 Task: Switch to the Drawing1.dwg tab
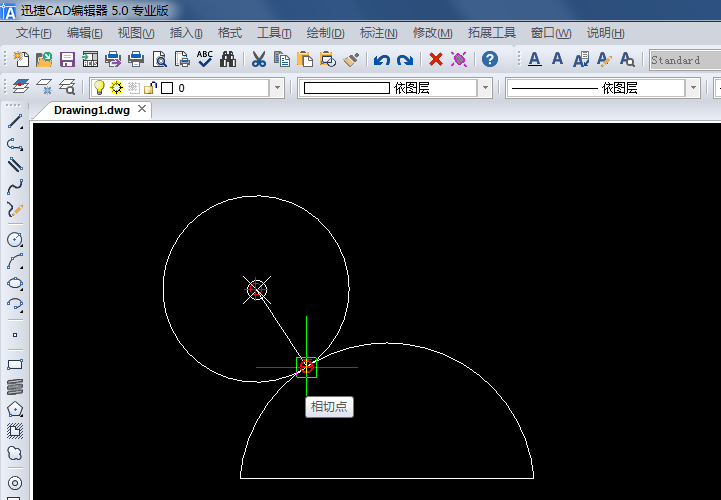(x=92, y=110)
